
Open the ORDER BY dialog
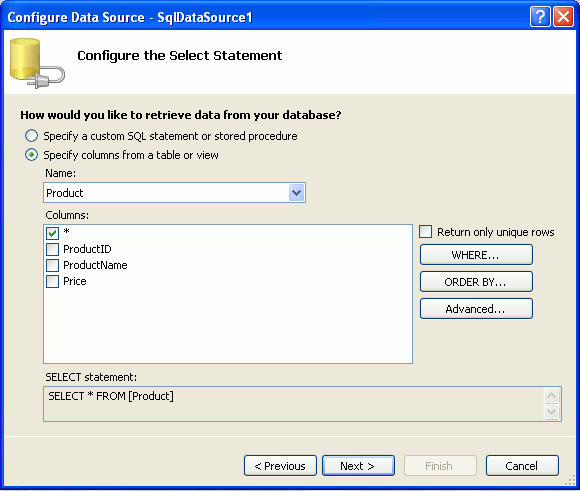[x=476, y=282]
